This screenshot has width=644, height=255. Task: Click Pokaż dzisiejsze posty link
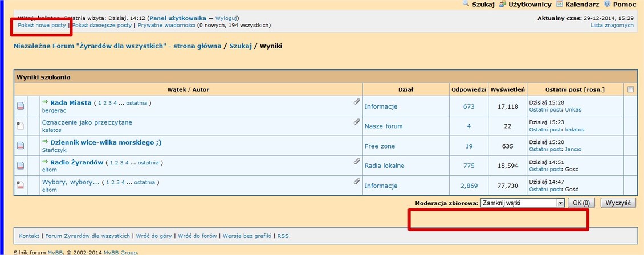pyautogui.click(x=102, y=26)
